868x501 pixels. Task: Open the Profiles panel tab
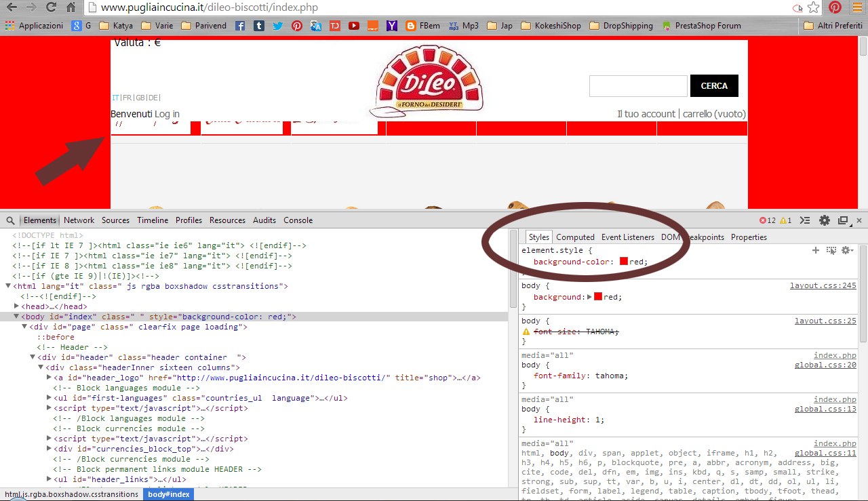click(189, 220)
